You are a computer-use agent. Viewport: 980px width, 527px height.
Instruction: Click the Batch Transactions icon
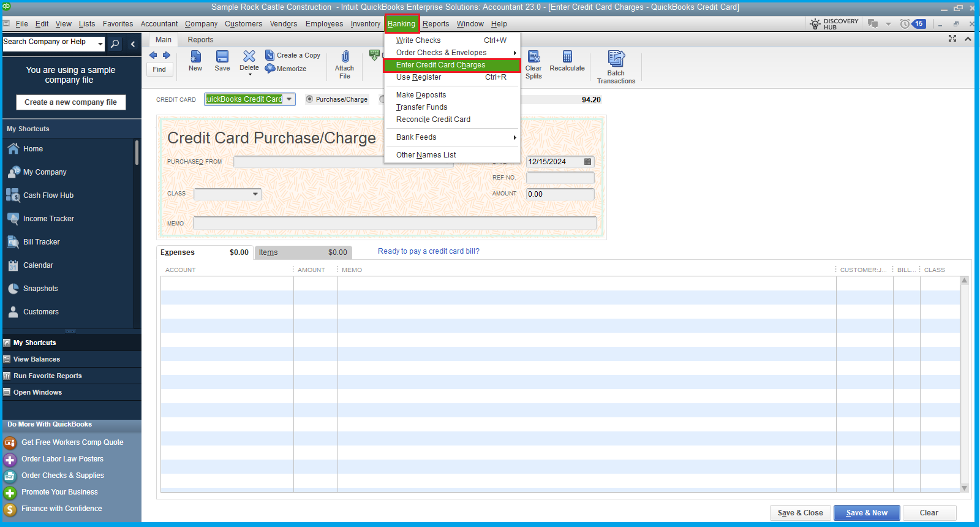pyautogui.click(x=616, y=58)
